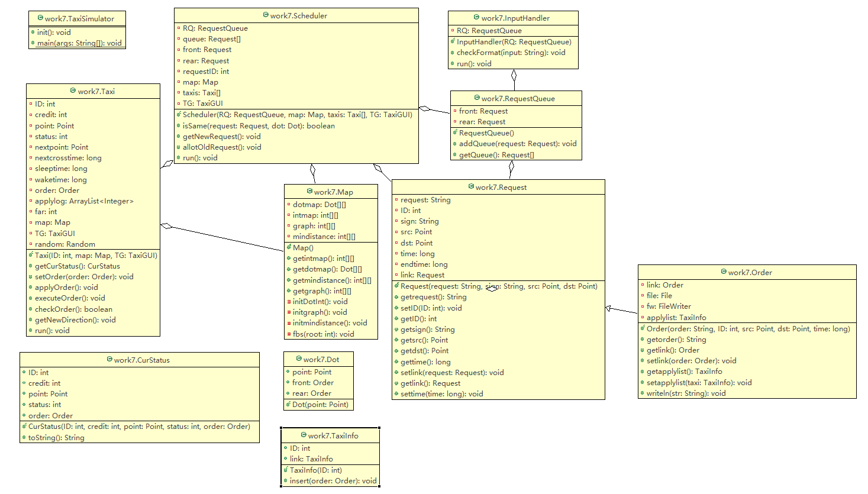Select the random: Random field
This screenshot has height=494, width=868.
(64, 244)
